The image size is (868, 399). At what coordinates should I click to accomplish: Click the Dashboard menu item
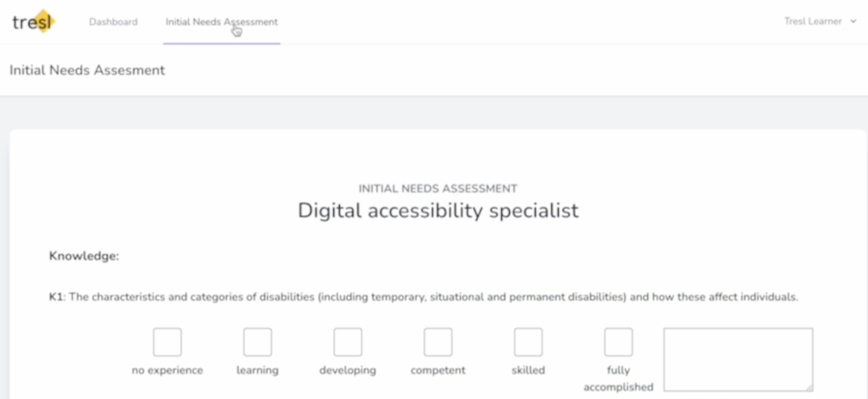pyautogui.click(x=113, y=22)
